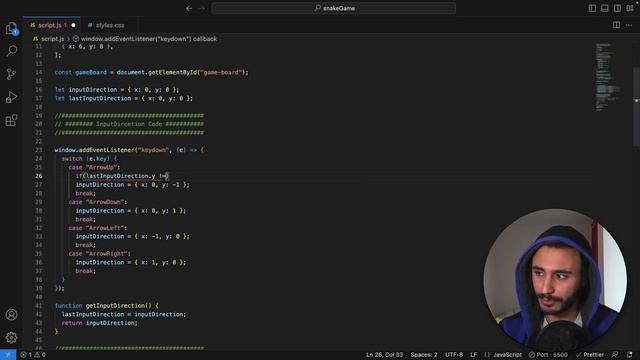Click "case "ArrowUp":" line

pyautogui.click(x=94, y=167)
